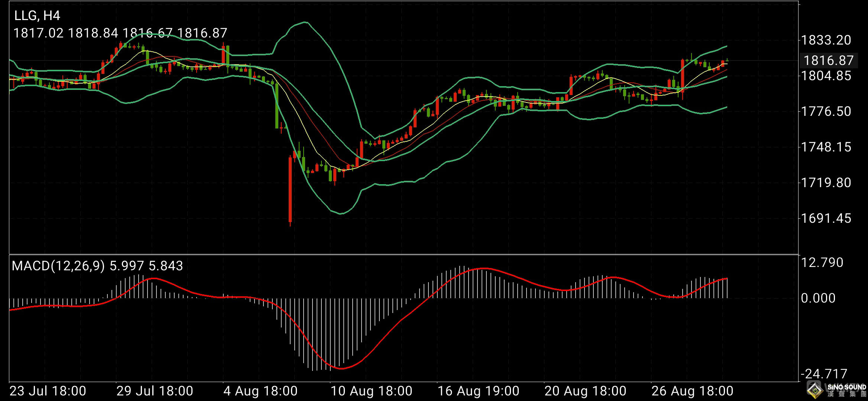Click the 1776.50 price axis label
Viewport: 868px width, 401px height.
tap(826, 111)
